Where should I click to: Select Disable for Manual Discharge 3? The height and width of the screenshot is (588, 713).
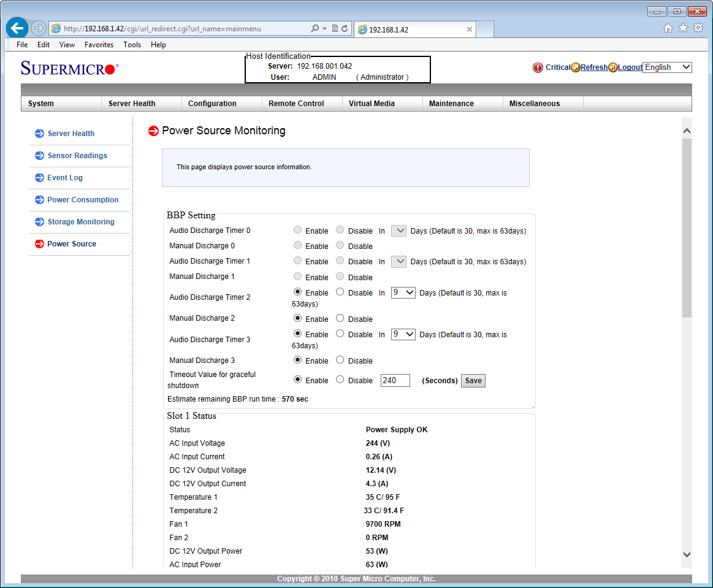tap(340, 360)
